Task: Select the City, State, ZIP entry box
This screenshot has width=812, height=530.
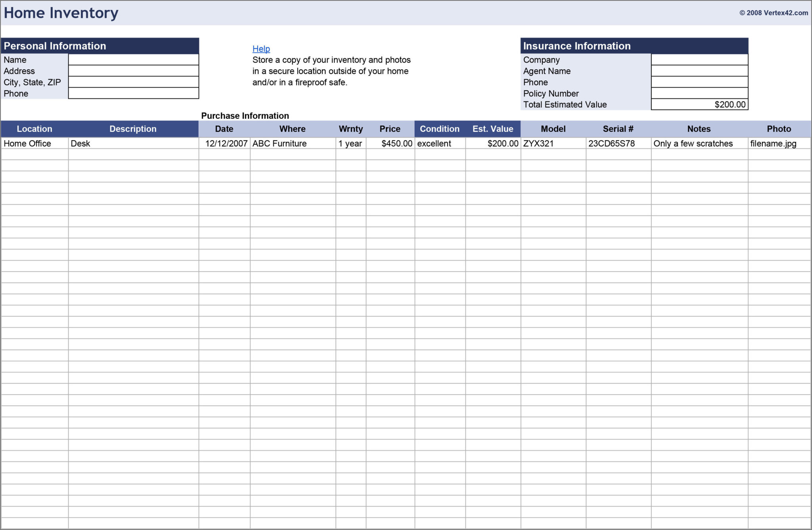Action: [133, 82]
